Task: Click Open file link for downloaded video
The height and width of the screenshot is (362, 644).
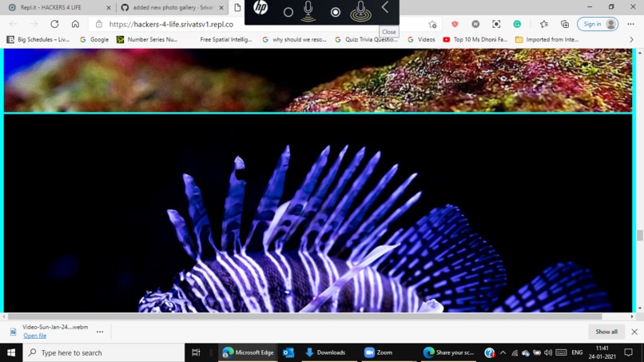Action: (35, 336)
